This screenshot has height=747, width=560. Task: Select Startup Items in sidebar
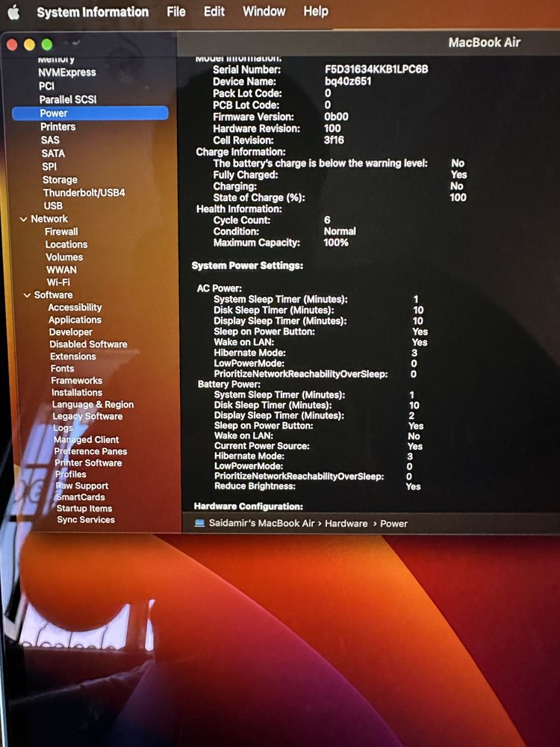point(84,509)
